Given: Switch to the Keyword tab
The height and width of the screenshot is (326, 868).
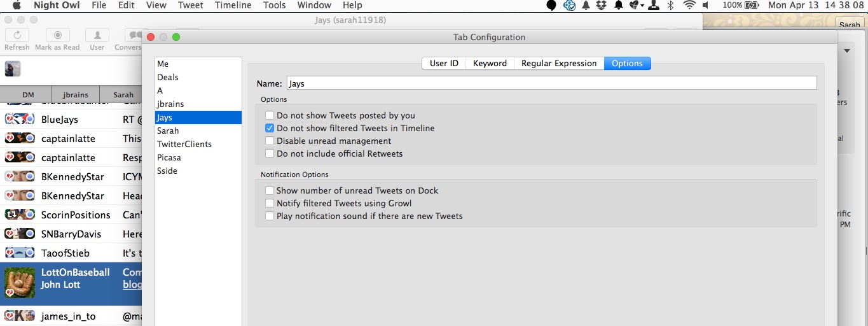Looking at the screenshot, I should [490, 63].
